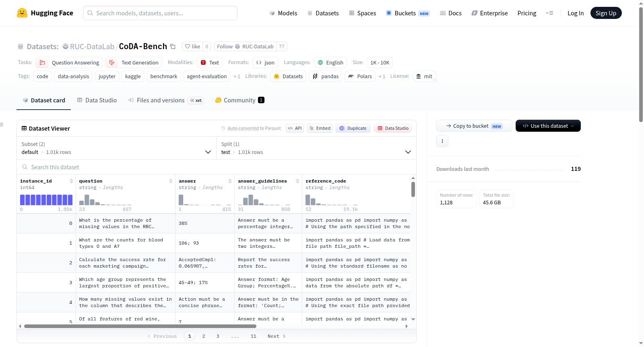Click the heart like button
The width and height of the screenshot is (644, 347).
(x=192, y=46)
